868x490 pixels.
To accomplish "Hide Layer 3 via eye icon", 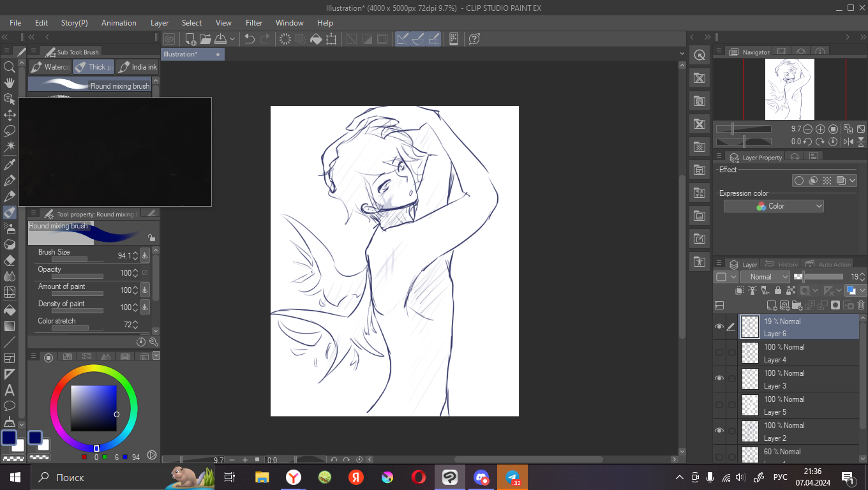I will click(720, 378).
